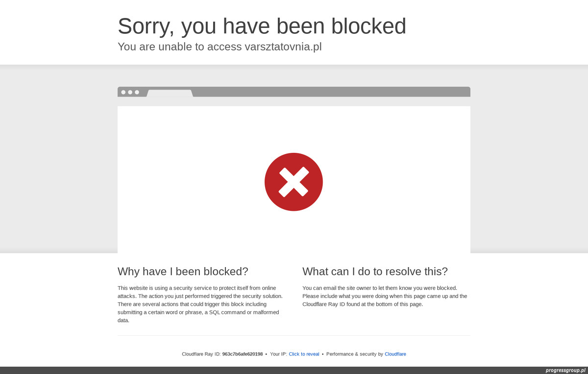Click the 'Your IP:' label

(x=278, y=354)
